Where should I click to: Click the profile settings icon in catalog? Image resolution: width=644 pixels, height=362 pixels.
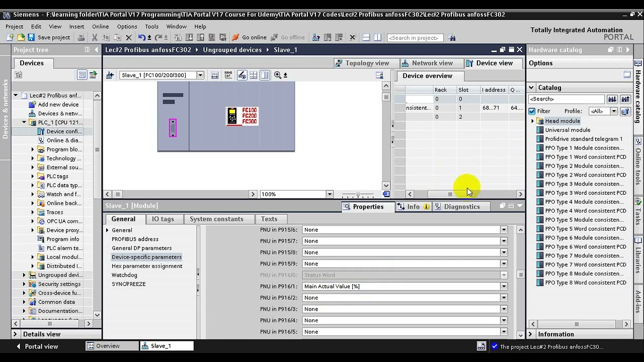(625, 111)
